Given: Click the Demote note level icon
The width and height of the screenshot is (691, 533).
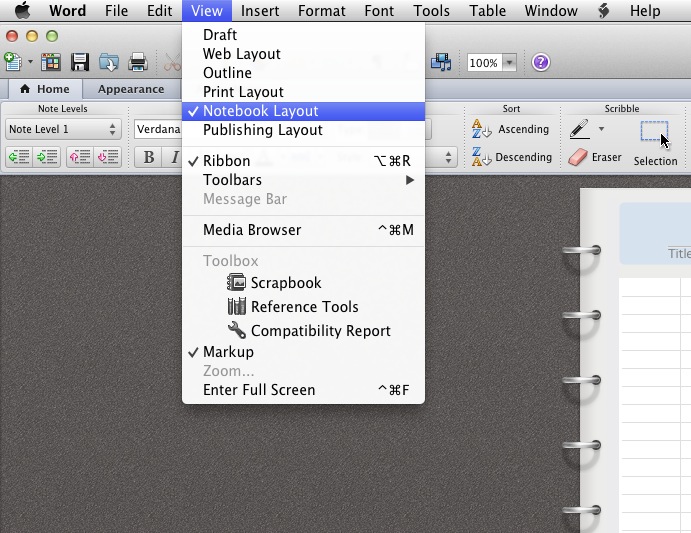Looking at the screenshot, I should [x=47, y=157].
